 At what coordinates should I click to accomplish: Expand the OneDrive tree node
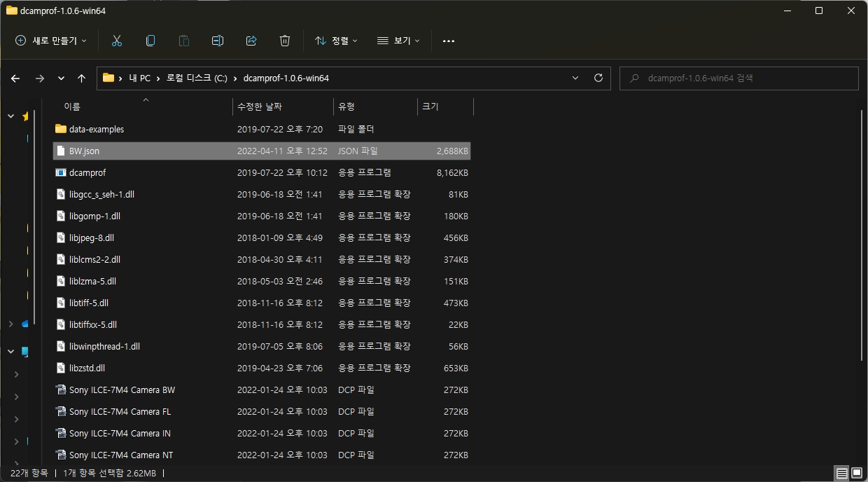[10, 324]
